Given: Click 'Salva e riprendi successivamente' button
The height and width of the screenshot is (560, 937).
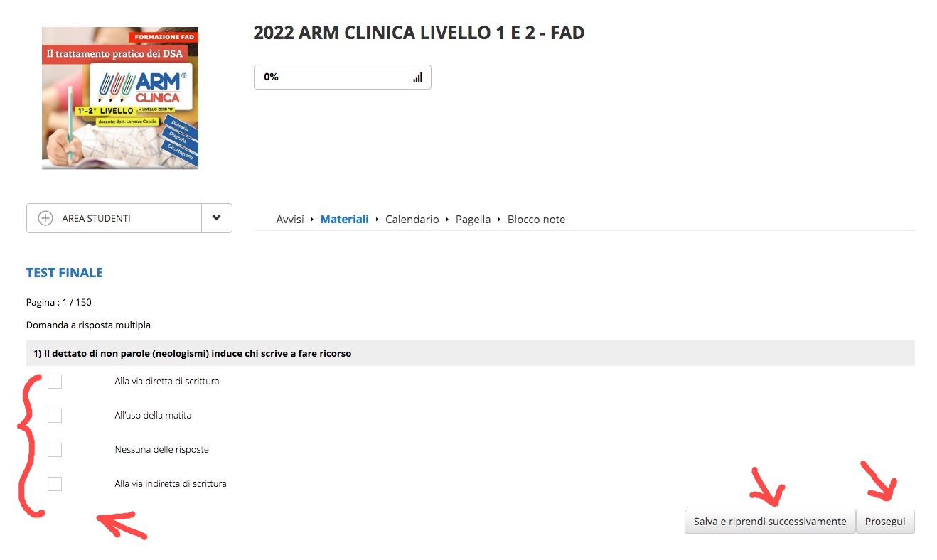Looking at the screenshot, I should click(770, 522).
